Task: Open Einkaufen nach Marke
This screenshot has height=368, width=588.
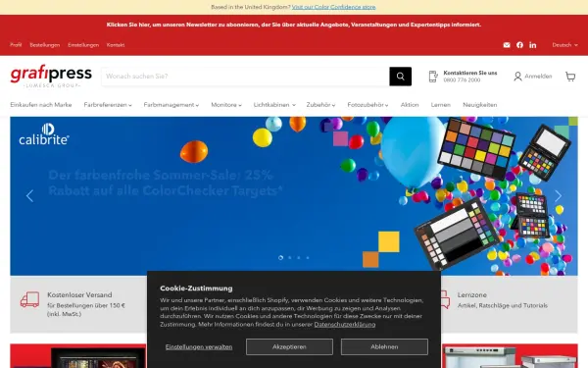Action: tap(41, 105)
